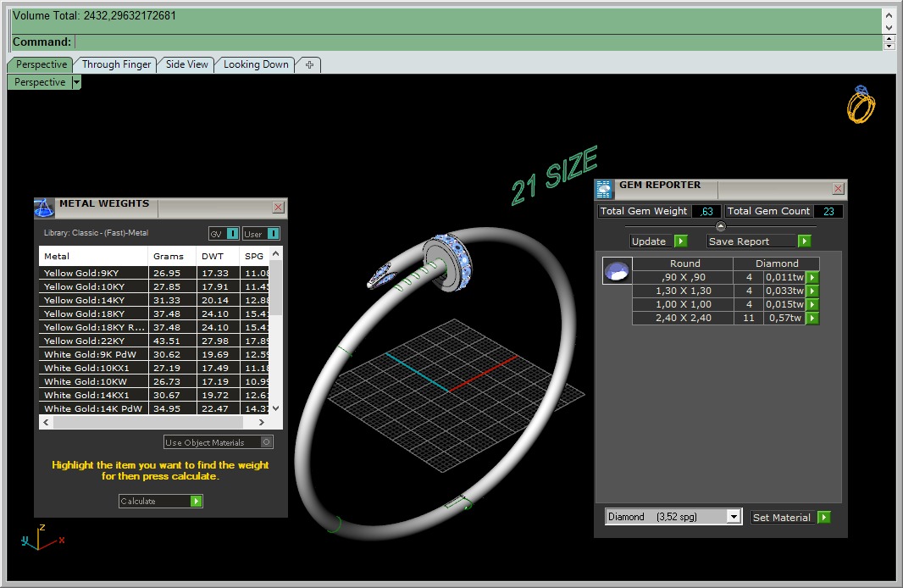The width and height of the screenshot is (903, 588).
Task: Click green arrow next to Update
Action: 681,241
